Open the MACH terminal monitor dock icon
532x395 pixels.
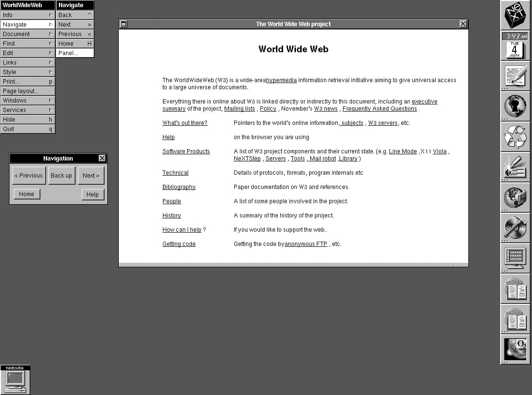[x=515, y=258]
